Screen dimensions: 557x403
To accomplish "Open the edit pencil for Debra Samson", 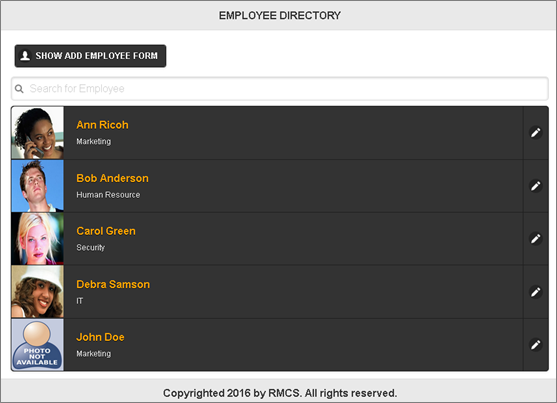I will tap(536, 292).
